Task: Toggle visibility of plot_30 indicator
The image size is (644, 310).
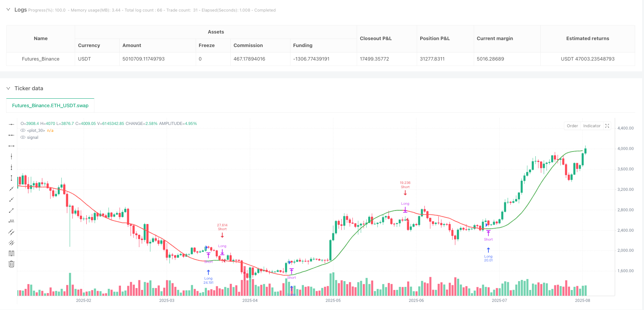Action: click(x=23, y=130)
